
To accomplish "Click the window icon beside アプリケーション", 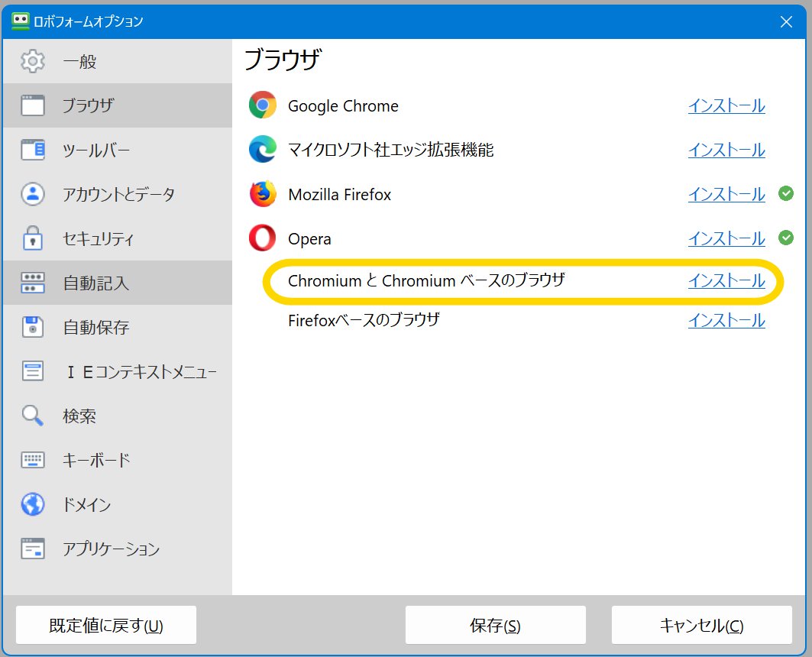I will (33, 549).
